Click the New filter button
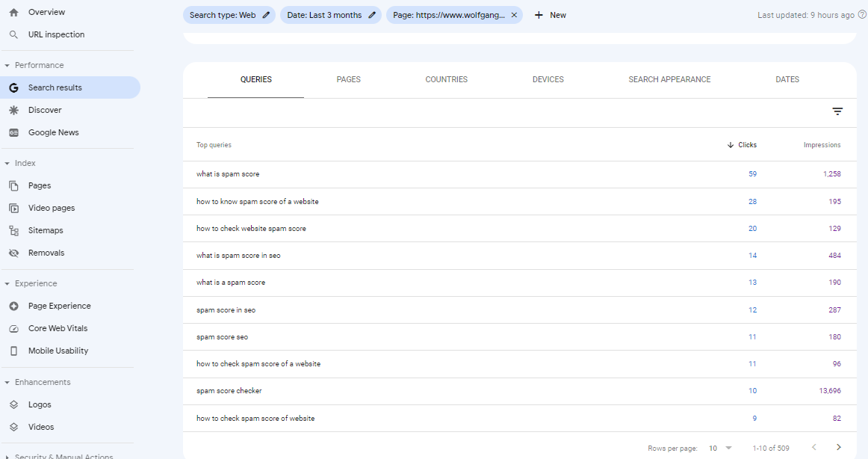The image size is (868, 459). point(550,14)
